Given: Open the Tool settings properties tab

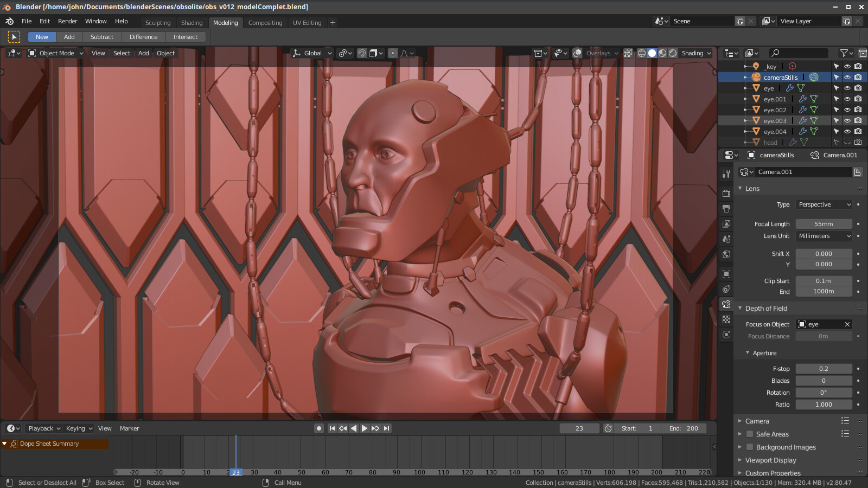Looking at the screenshot, I should coord(726,174).
